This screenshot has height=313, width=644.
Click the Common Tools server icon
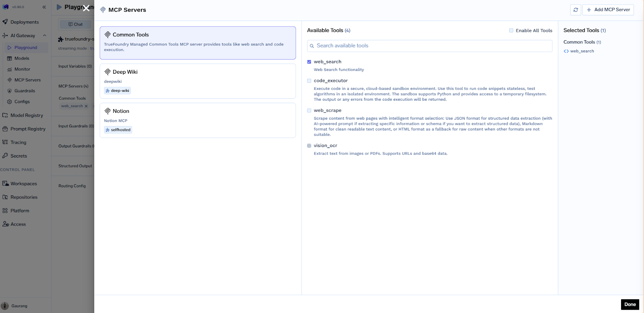point(107,35)
